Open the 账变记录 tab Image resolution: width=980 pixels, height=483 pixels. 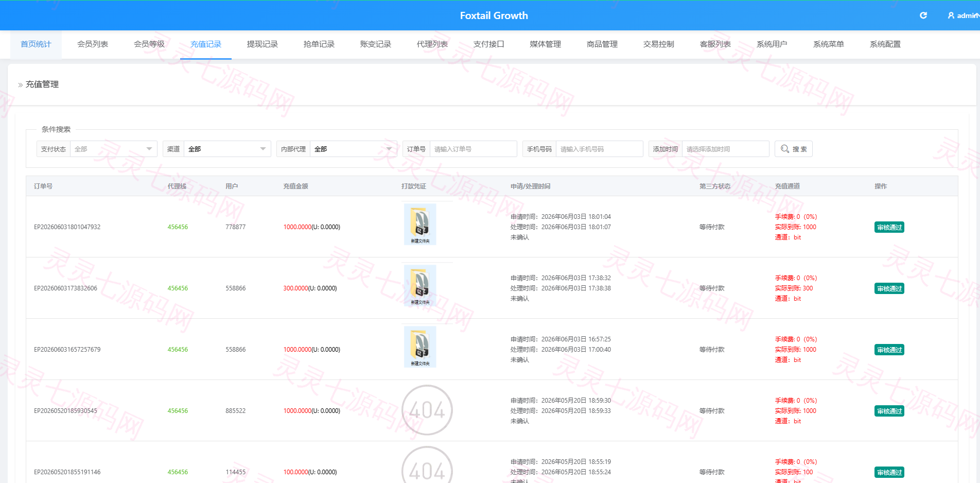pos(376,44)
